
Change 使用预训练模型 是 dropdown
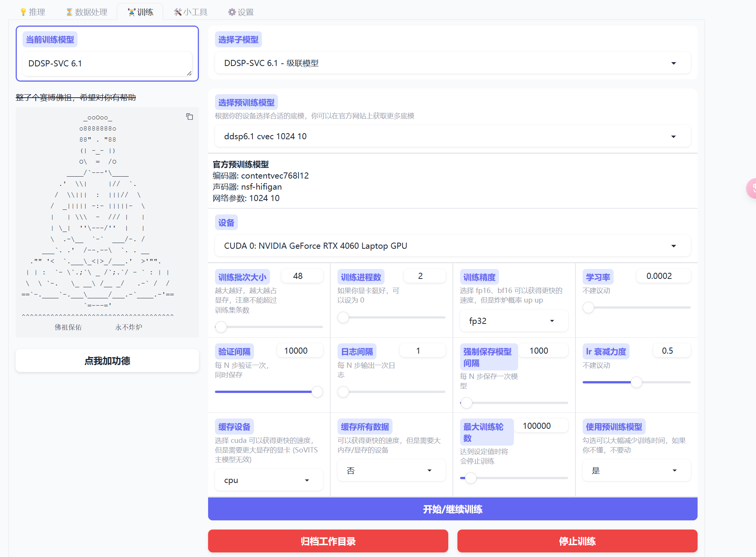click(x=636, y=471)
